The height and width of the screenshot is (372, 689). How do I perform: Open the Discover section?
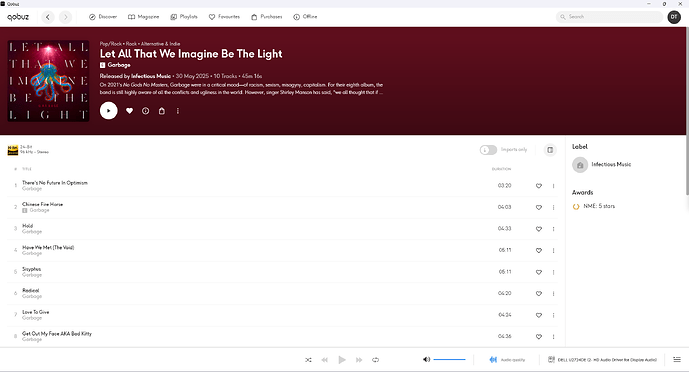tap(103, 17)
